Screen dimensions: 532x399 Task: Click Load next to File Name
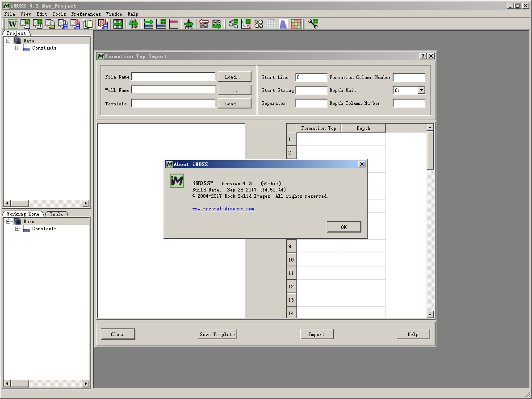tap(234, 77)
